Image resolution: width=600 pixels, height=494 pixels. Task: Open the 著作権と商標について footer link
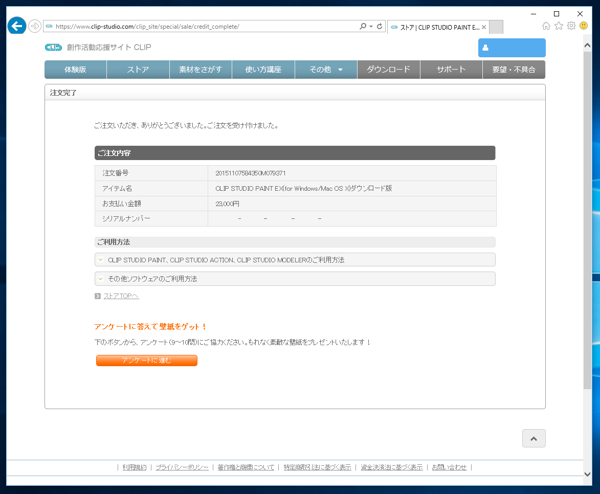pos(246,467)
